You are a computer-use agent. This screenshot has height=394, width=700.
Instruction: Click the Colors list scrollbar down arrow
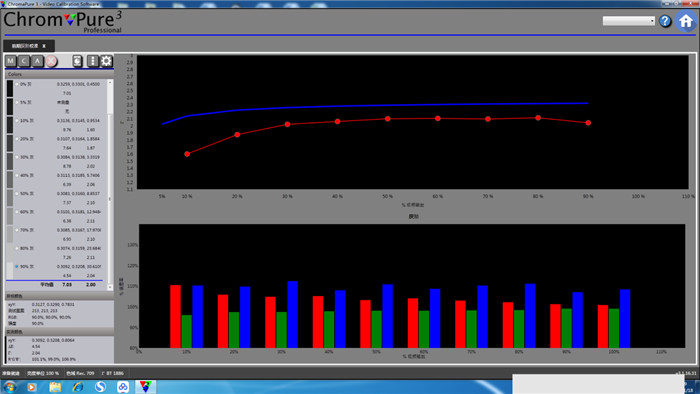point(110,287)
